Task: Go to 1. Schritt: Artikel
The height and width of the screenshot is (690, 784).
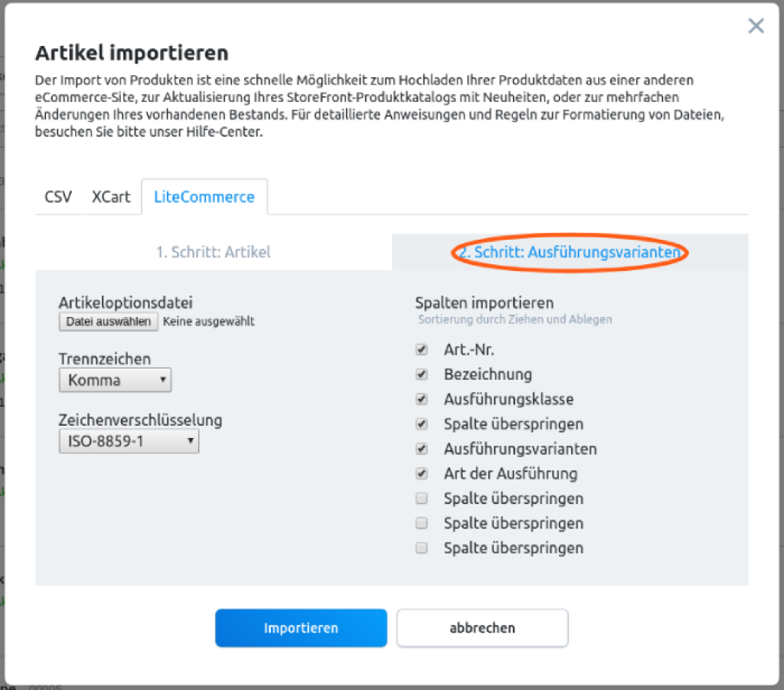Action: (213, 252)
